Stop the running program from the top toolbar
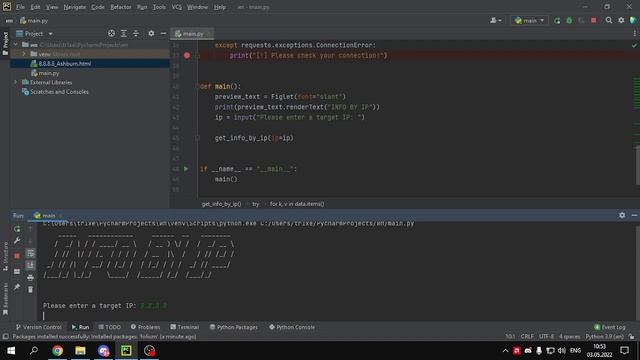640x360 pixels. (593, 20)
